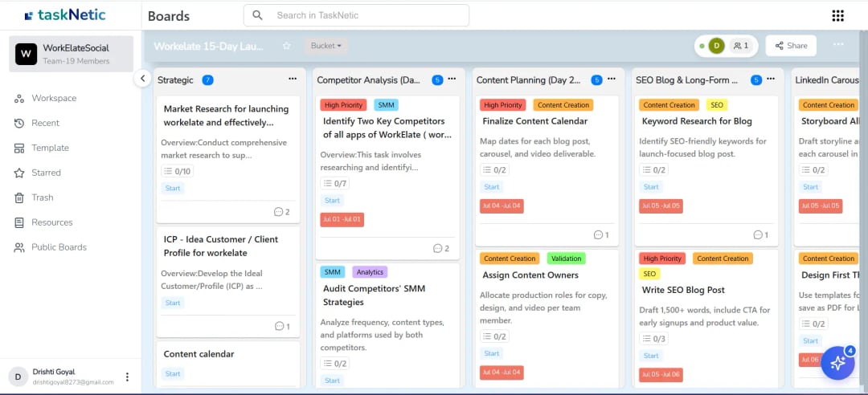Open checklist 0/3 on Write SEO Blog Post
This screenshot has width=868, height=395.
pos(653,339)
